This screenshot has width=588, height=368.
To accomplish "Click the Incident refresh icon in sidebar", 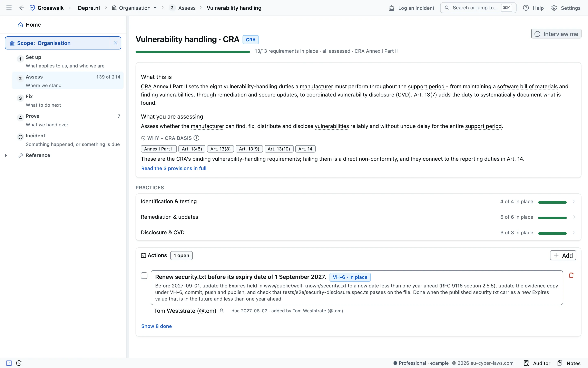I will point(20,137).
